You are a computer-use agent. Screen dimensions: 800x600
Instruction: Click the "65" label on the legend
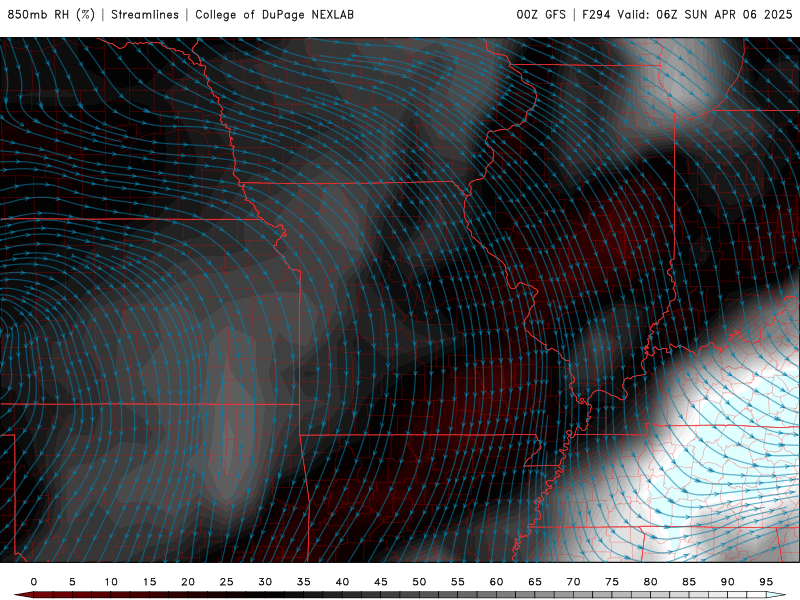tap(535, 582)
